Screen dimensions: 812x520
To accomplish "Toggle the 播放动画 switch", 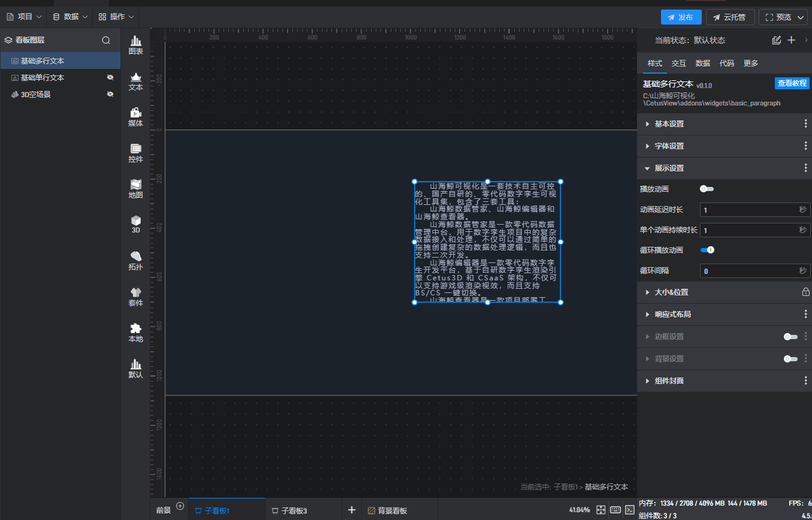I will (707, 189).
